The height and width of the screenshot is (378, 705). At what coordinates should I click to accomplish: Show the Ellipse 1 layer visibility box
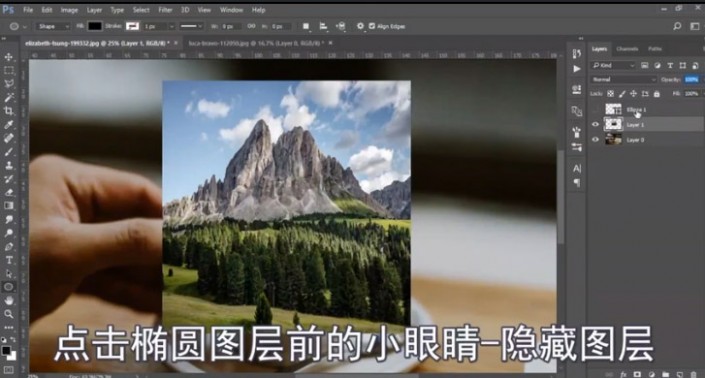(595, 109)
